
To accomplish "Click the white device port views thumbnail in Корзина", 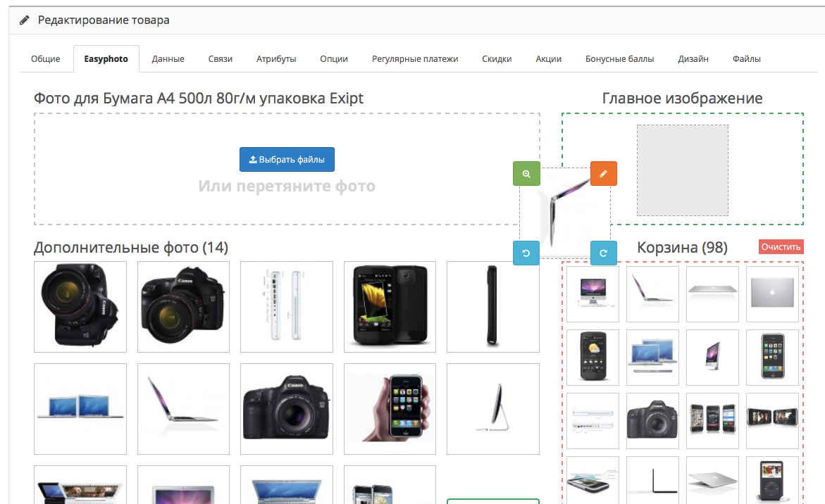I will [x=593, y=420].
